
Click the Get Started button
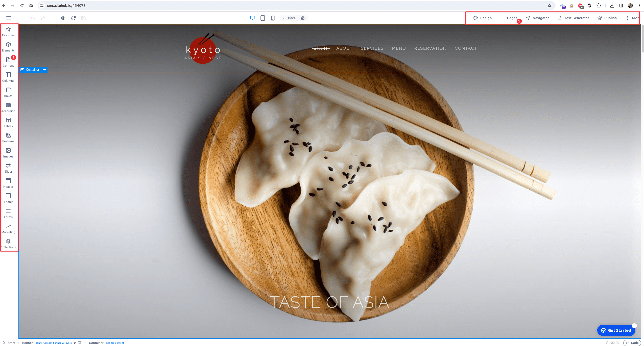(x=616, y=330)
